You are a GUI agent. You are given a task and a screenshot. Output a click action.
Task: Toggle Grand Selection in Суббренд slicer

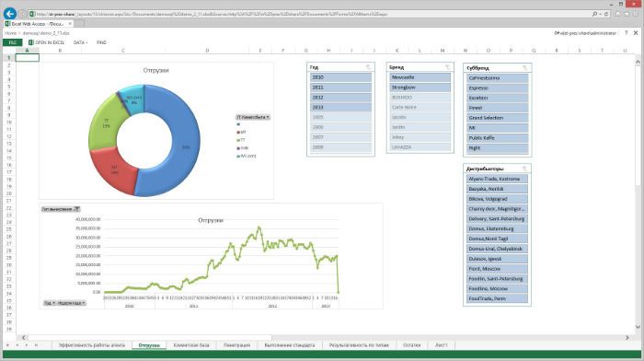(497, 118)
